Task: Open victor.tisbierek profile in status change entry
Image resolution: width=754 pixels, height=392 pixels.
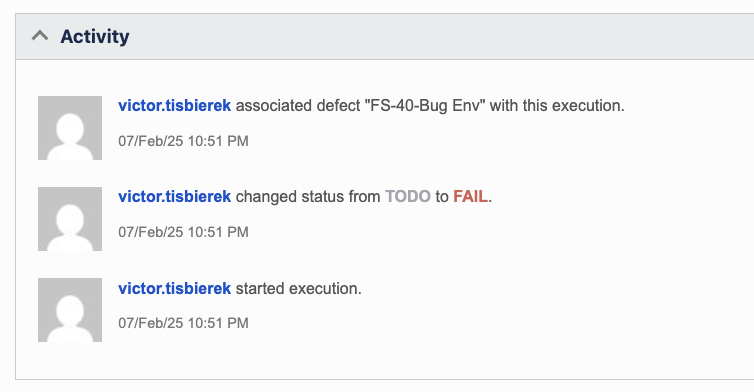Action: tap(175, 196)
